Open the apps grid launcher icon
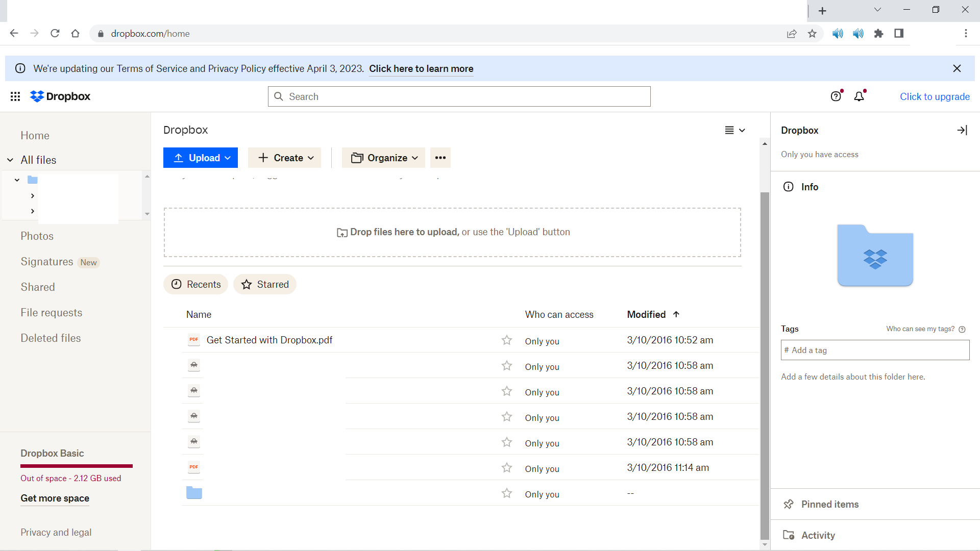 point(15,96)
